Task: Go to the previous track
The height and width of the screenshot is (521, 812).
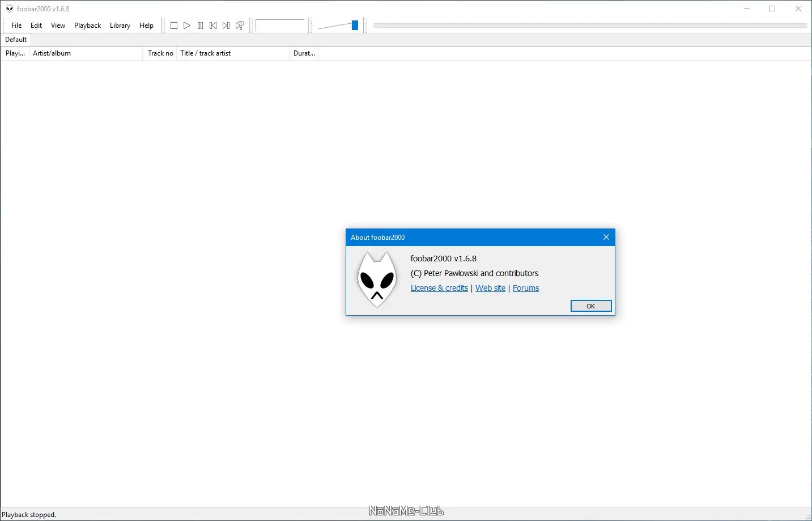Action: [213, 26]
